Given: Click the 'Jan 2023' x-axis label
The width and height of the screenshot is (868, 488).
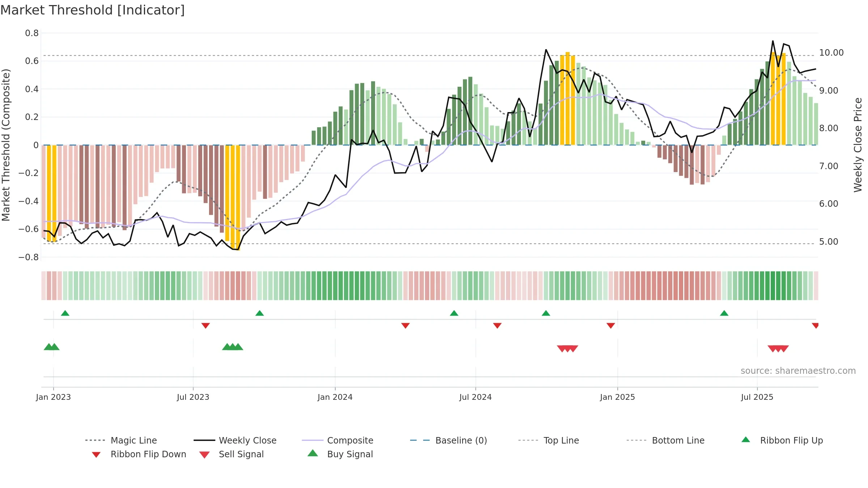Looking at the screenshot, I should coord(54,397).
